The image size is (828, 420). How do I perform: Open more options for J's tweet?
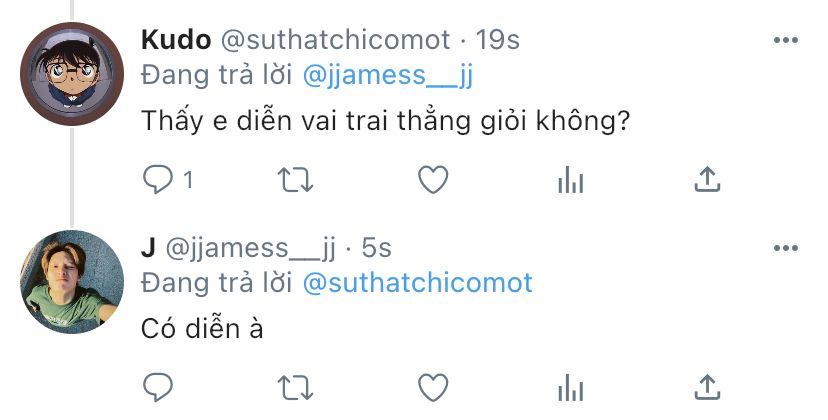click(786, 248)
